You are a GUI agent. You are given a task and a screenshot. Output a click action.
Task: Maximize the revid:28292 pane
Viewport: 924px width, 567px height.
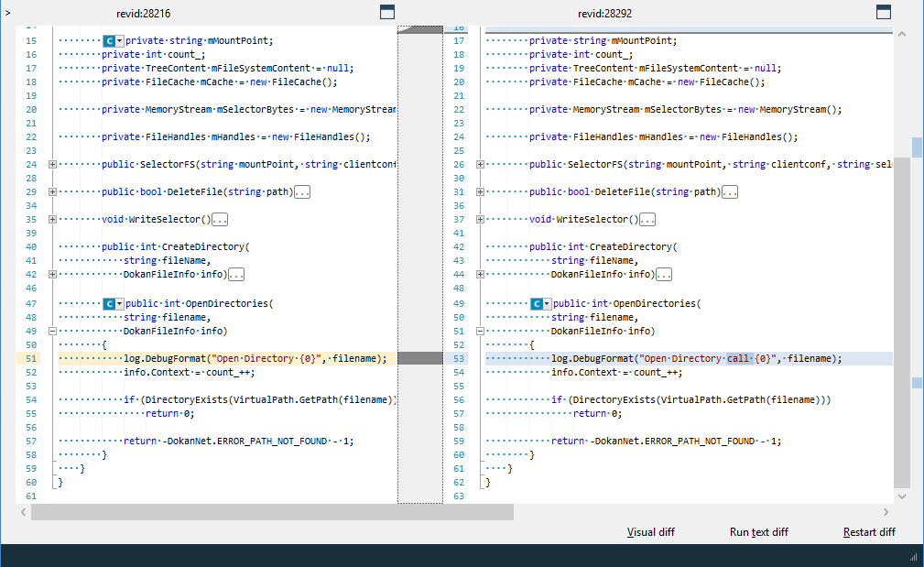884,12
